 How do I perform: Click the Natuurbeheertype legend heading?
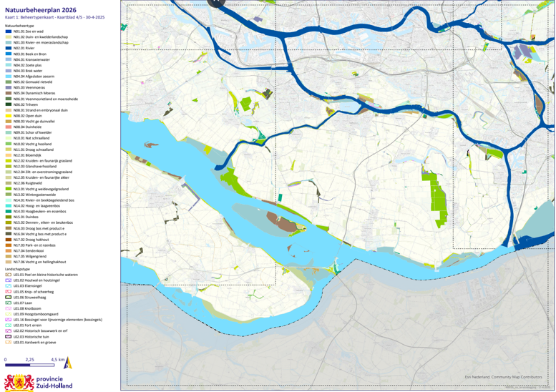pos(21,25)
